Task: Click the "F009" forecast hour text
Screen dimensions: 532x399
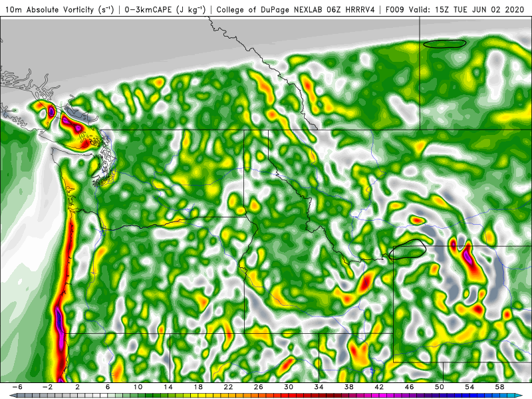Action: coord(395,10)
